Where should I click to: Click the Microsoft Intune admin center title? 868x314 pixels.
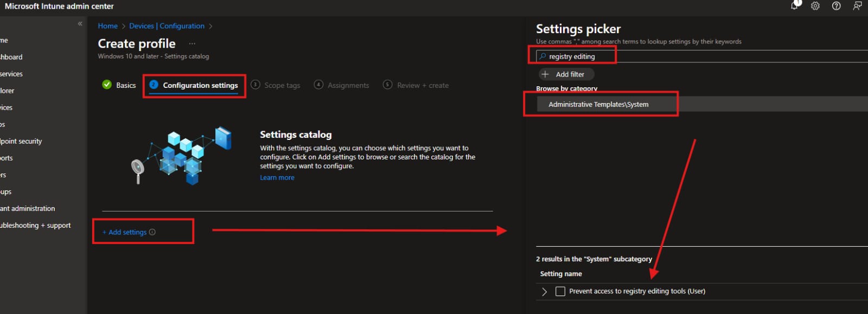59,7
